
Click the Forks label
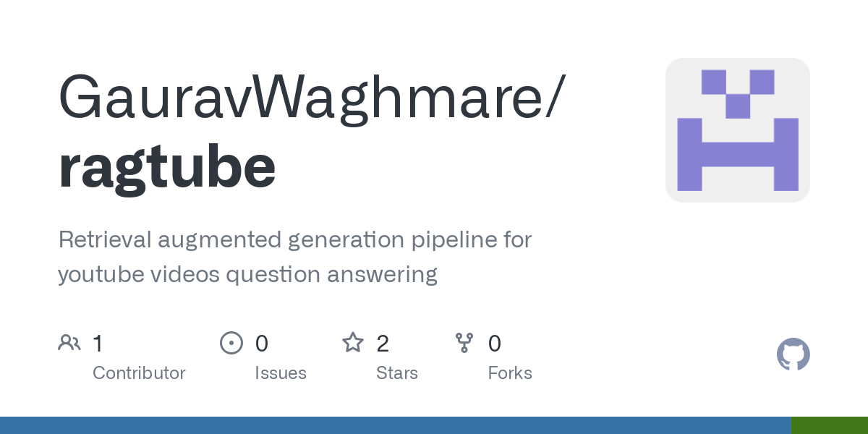510,373
